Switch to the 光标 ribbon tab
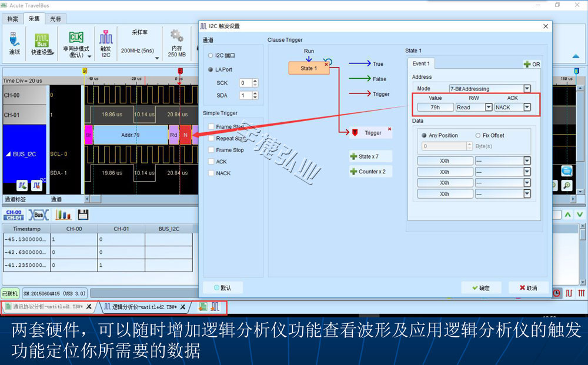The height and width of the screenshot is (365, 588). (55, 19)
